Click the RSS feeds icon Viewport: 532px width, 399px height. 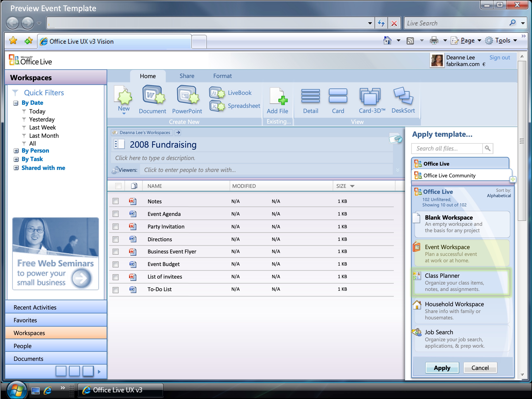coord(410,41)
